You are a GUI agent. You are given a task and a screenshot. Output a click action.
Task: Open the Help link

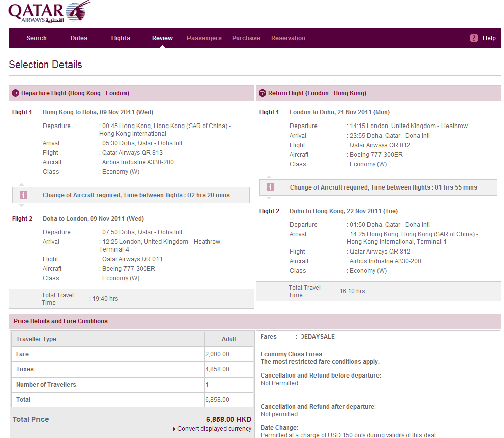[489, 38]
